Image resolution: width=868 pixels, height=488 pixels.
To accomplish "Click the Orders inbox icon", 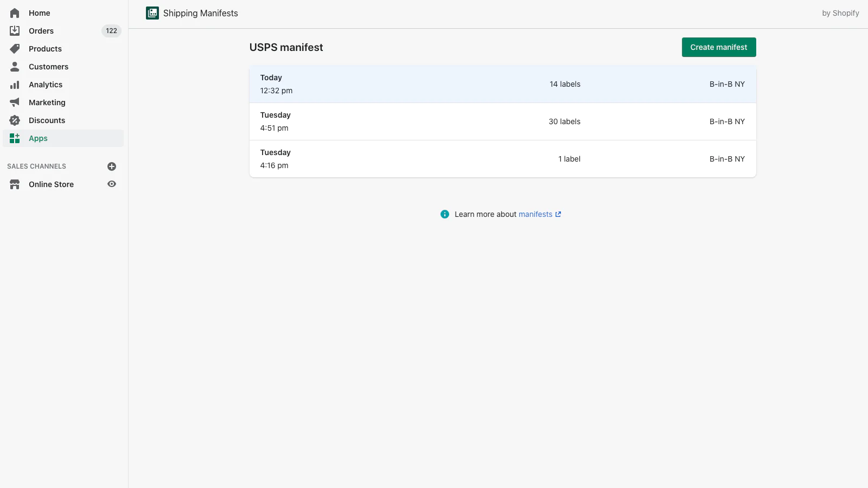I will point(15,31).
